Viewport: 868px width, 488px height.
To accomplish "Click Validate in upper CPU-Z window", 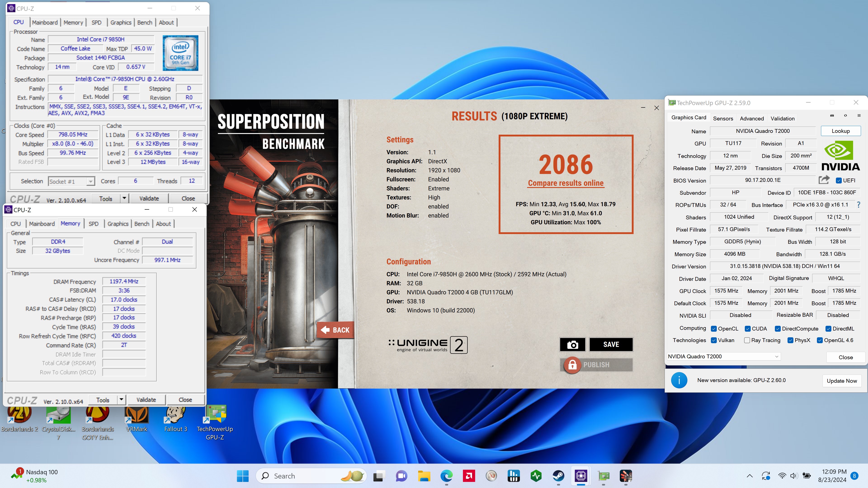I will point(149,198).
